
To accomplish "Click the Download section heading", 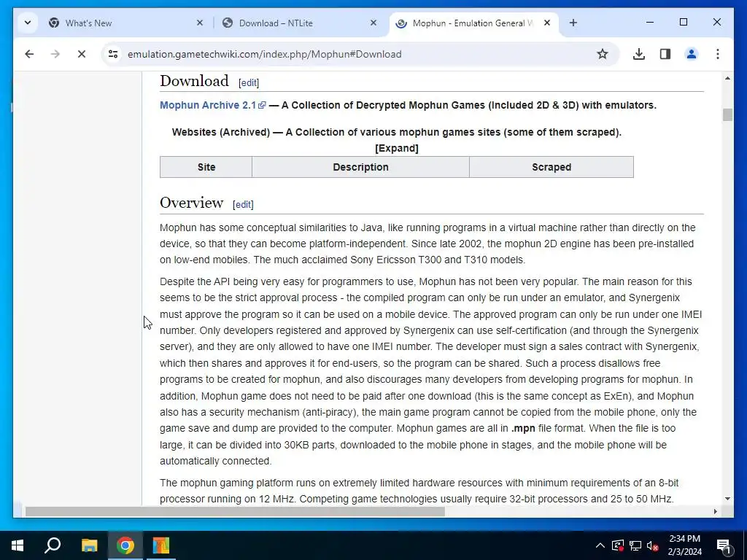I will (x=194, y=81).
